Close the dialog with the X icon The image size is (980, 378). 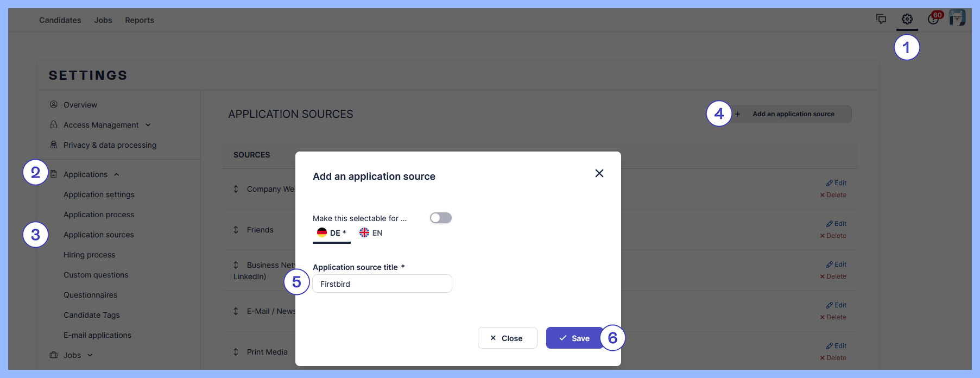(x=599, y=173)
